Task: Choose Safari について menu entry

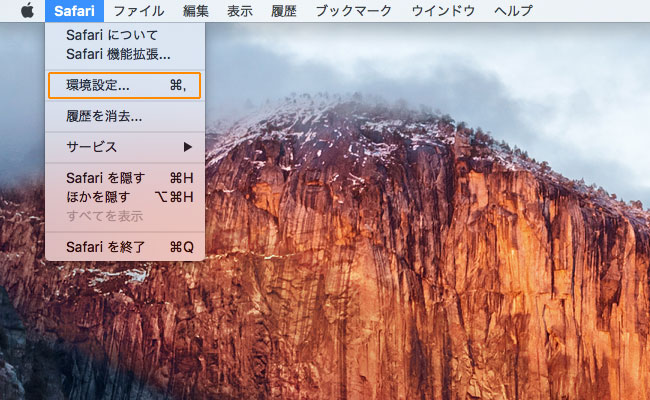Action: [x=125, y=35]
